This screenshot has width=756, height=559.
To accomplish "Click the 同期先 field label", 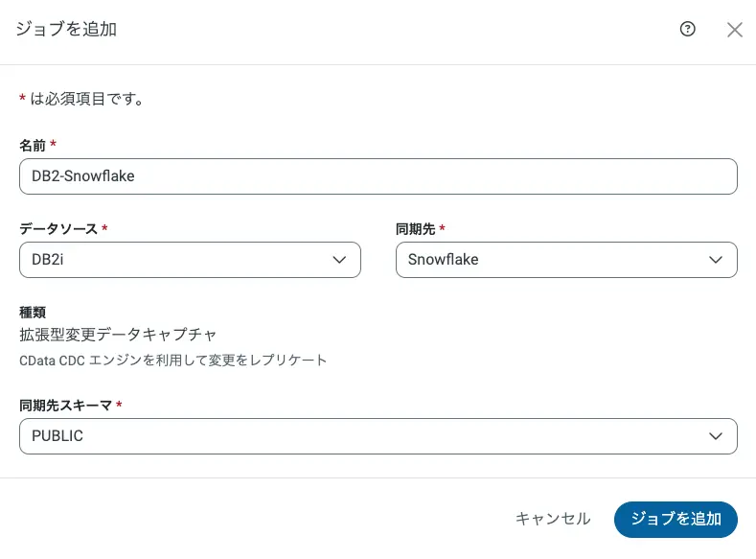I will click(416, 229).
